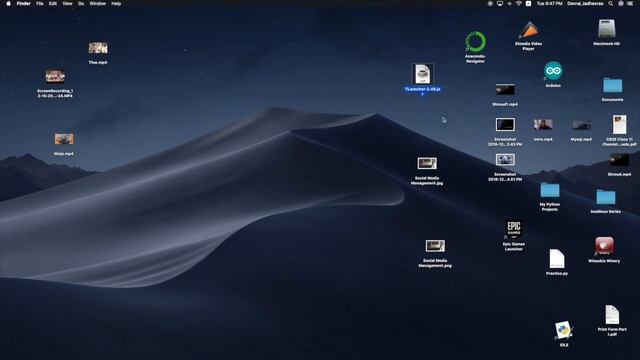Open Spotlight search in menu bar
The image size is (640, 360).
tap(611, 4)
